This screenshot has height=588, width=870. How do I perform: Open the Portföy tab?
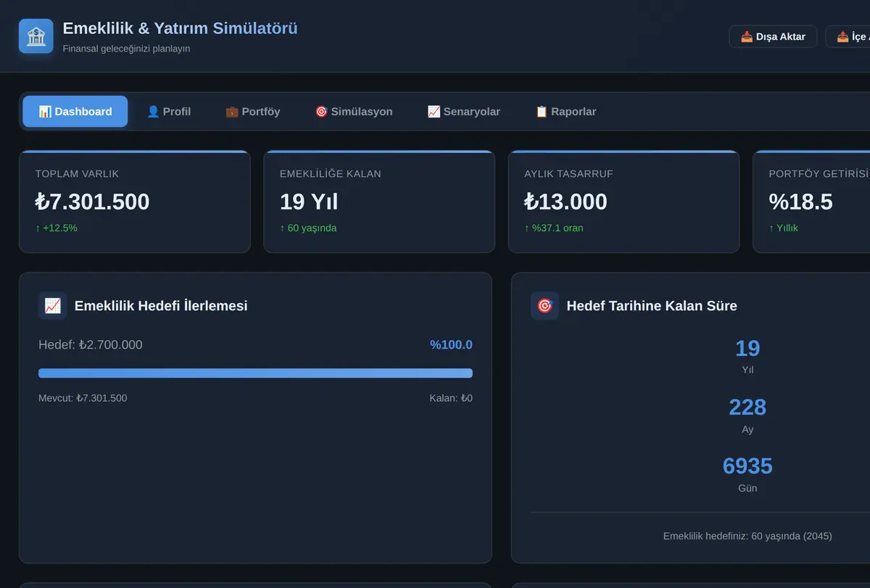pyautogui.click(x=252, y=112)
